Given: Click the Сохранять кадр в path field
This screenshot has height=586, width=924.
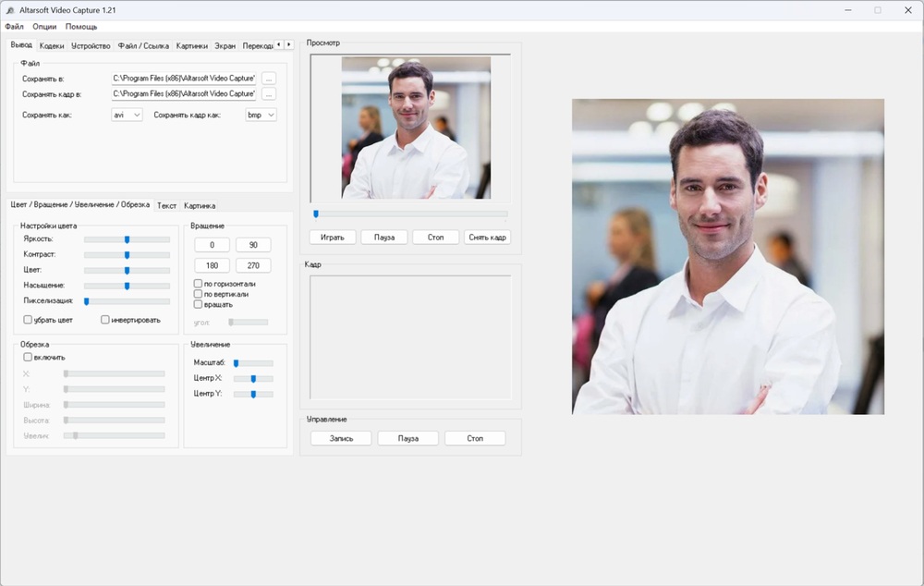Looking at the screenshot, I should pos(184,93).
